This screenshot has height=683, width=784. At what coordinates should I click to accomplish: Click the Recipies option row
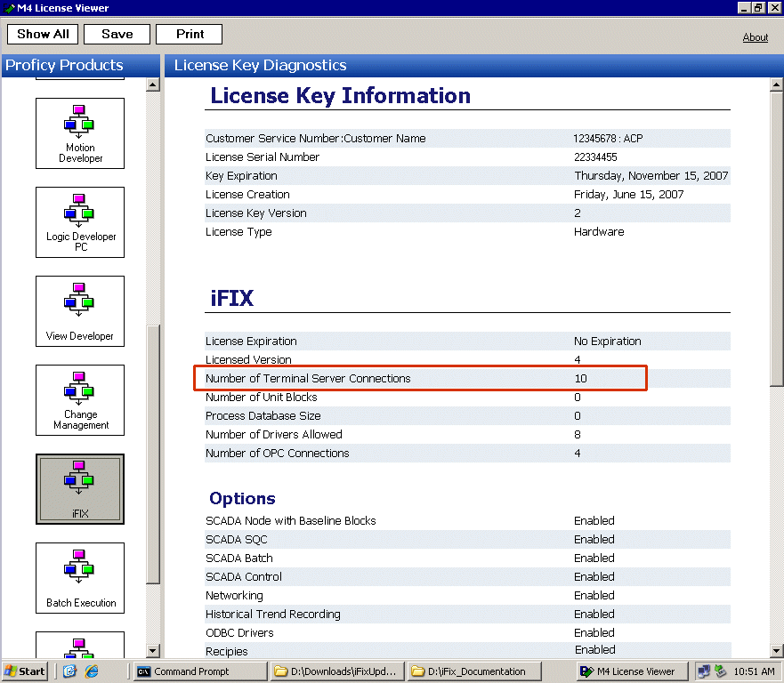(467, 650)
